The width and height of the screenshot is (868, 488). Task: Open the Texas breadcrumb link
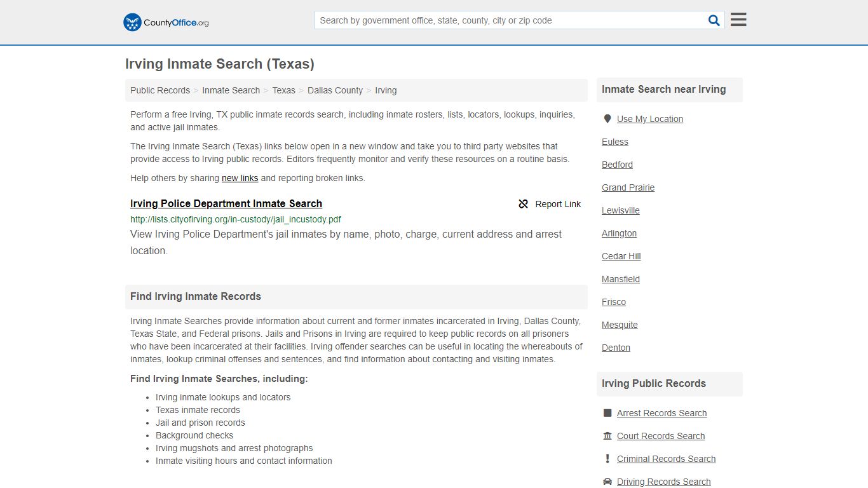pyautogui.click(x=283, y=90)
